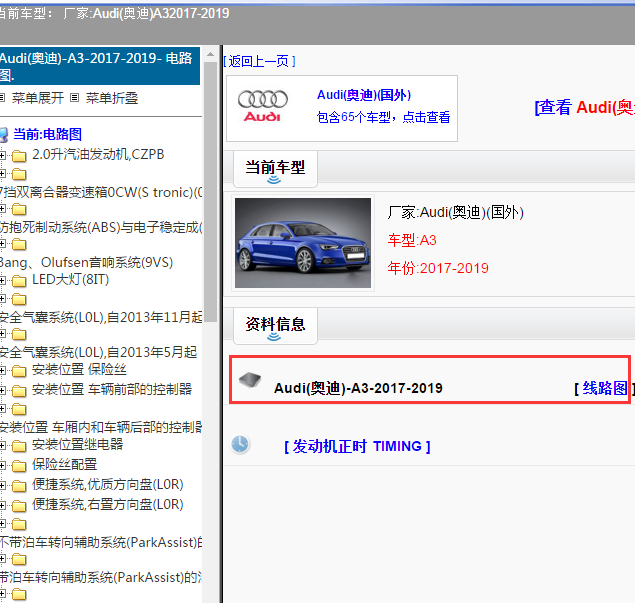Click folder icon of 保险丝配置
635x603 pixels.
[19, 466]
